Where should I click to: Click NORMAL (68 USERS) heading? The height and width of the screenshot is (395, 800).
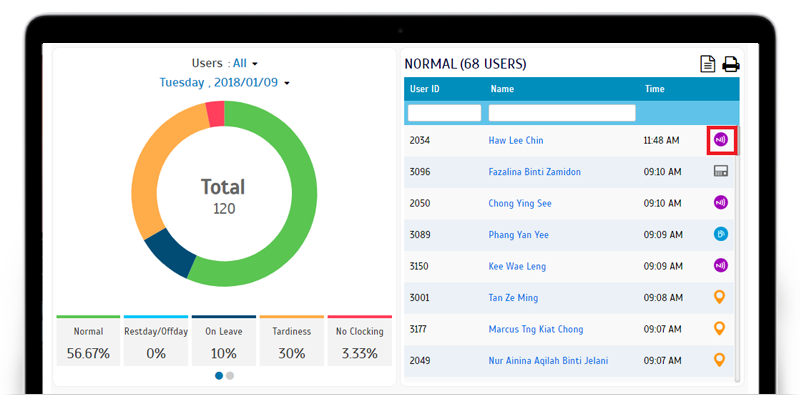465,64
